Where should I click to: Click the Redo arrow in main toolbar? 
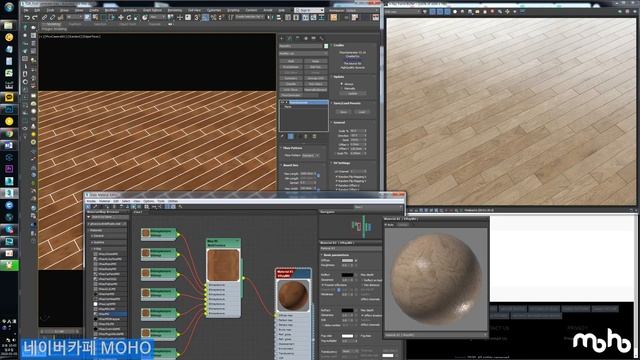click(x=34, y=18)
